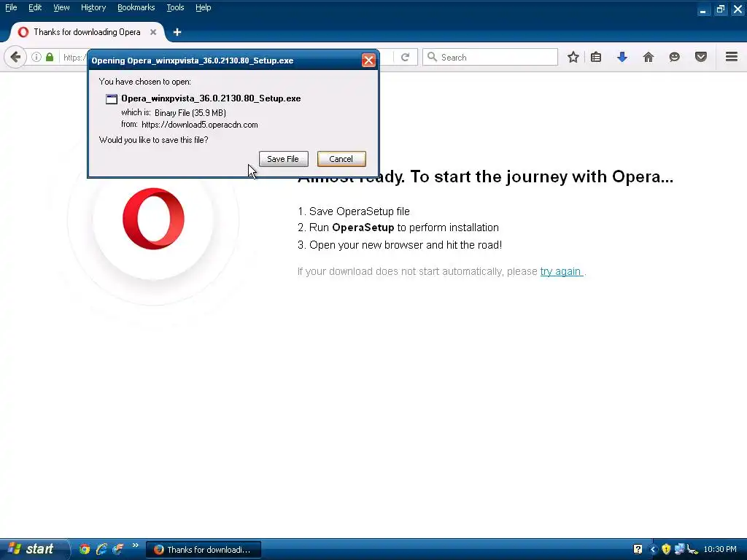The width and height of the screenshot is (747, 560).
Task: Click the 'Opera_winxpvista_36.0.2130.80_Setup.exe' file name
Action: 211,98
